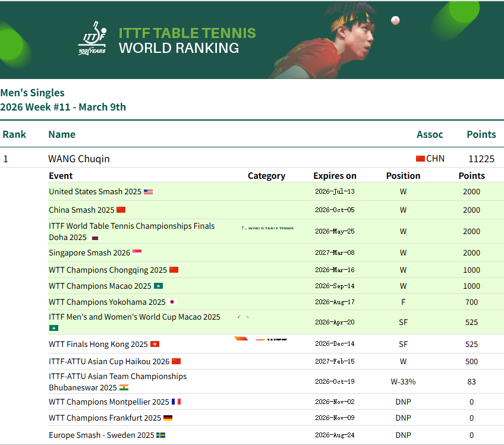This screenshot has width=504, height=445.
Task: Click the France flag beside WTT Champions Montpellier
Action: [x=176, y=402]
